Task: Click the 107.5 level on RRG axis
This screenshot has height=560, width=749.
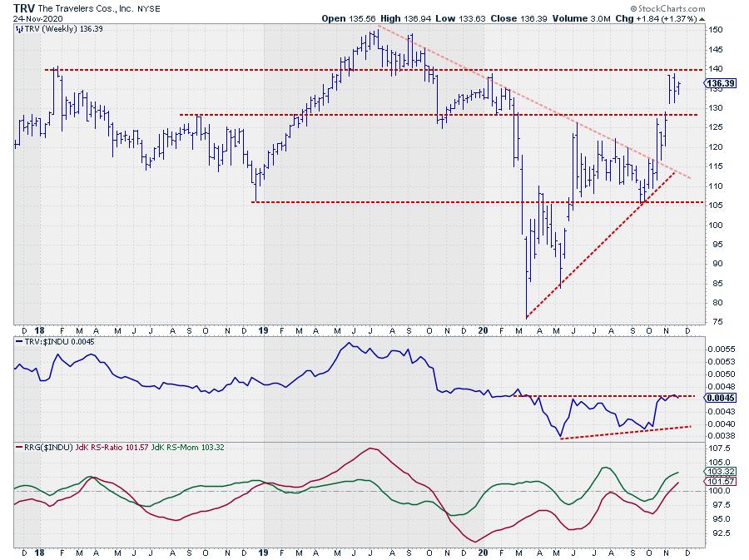Action: pyautogui.click(x=717, y=448)
